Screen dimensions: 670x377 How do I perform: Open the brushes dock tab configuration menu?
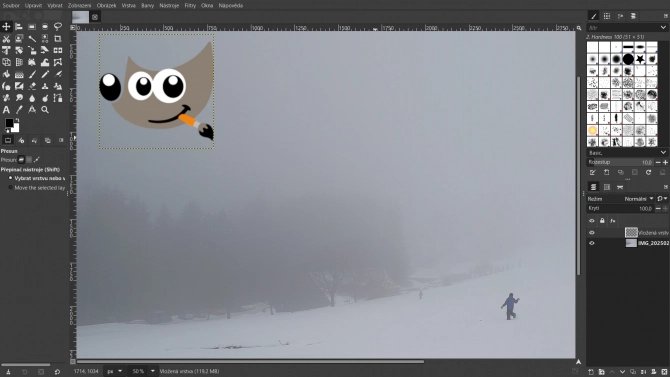(665, 16)
